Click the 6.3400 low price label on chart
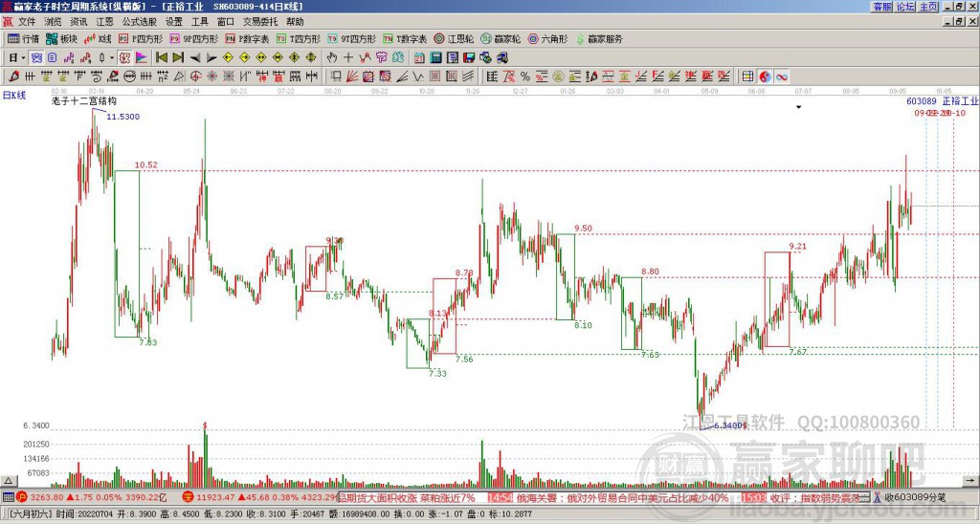980x524 pixels. [x=730, y=426]
